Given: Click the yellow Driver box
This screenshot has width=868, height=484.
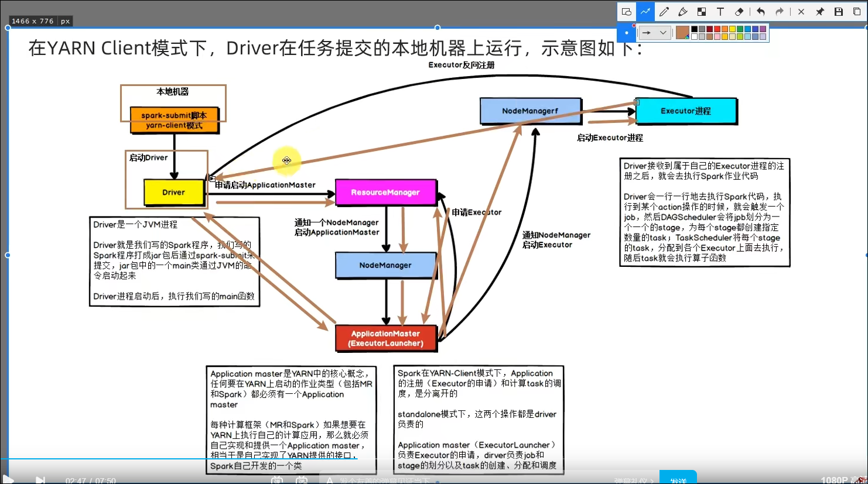Looking at the screenshot, I should coord(174,192).
